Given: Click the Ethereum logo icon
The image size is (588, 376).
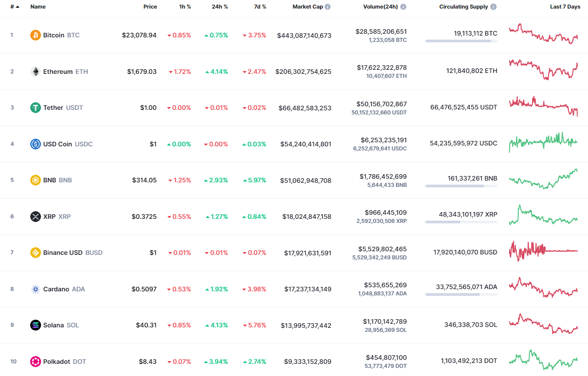Looking at the screenshot, I should point(35,71).
